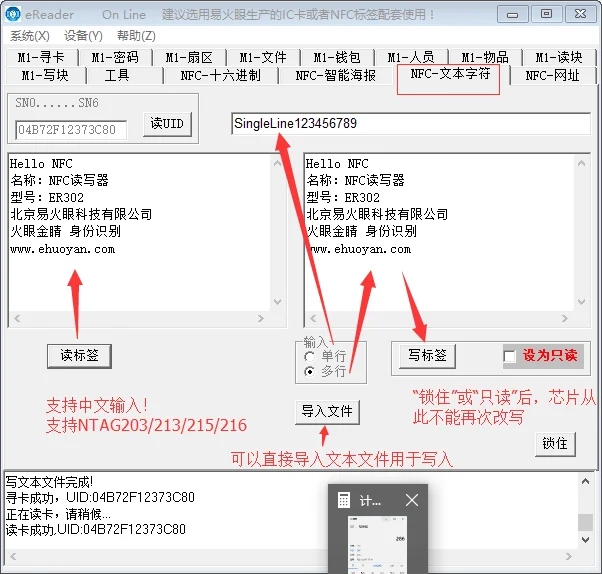Click the calculator preview thumbnail
The height and width of the screenshot is (574, 602).
coord(377,545)
